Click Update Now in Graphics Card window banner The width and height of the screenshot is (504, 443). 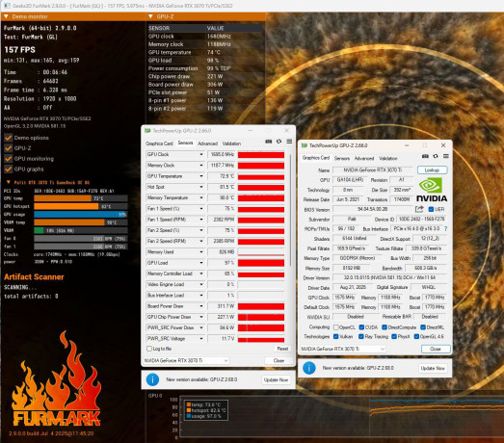[x=433, y=368]
